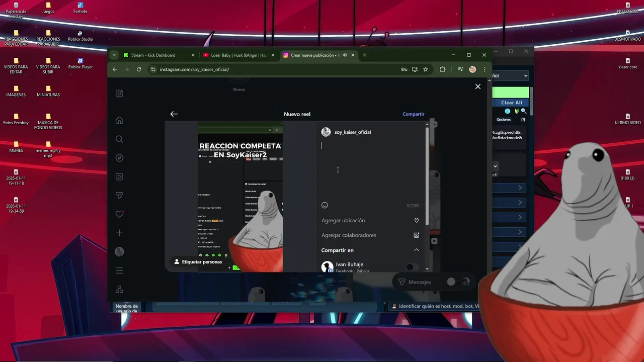Collapse the Compartir en section

pos(416,250)
